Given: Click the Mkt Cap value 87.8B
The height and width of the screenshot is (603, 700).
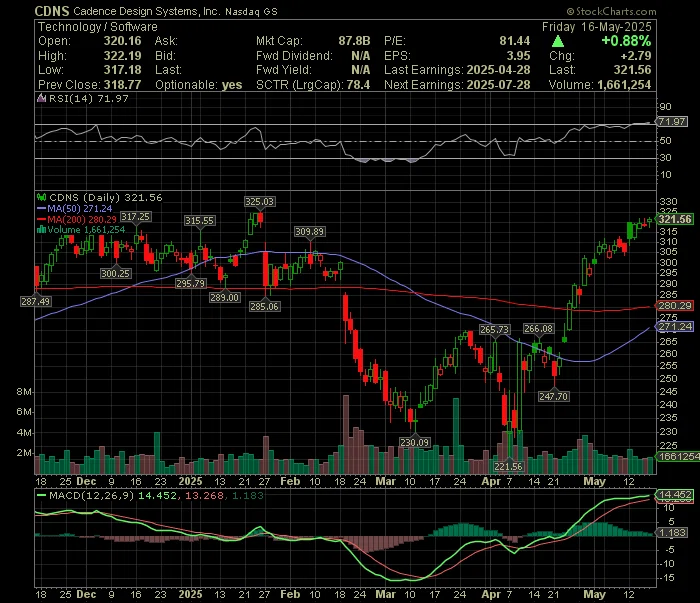Looking at the screenshot, I should click(x=354, y=41).
